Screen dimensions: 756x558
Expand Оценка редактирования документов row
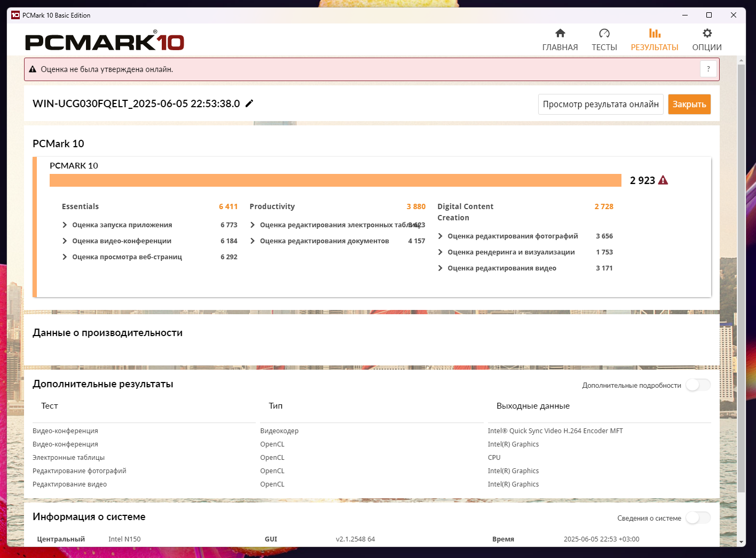click(253, 241)
